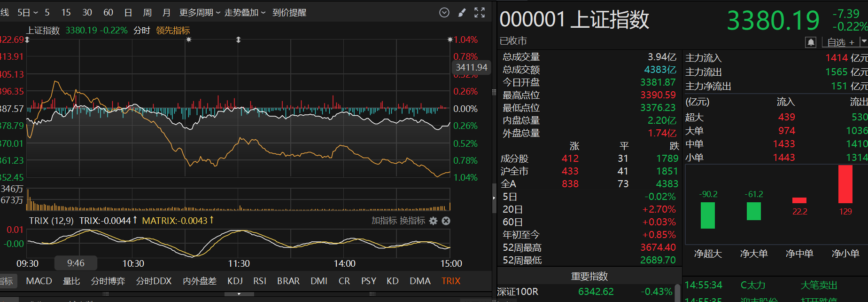This screenshot has width=868, height=302.
Task: Expand the 走势叠加 trend overlay dropdown
Action: point(245,13)
